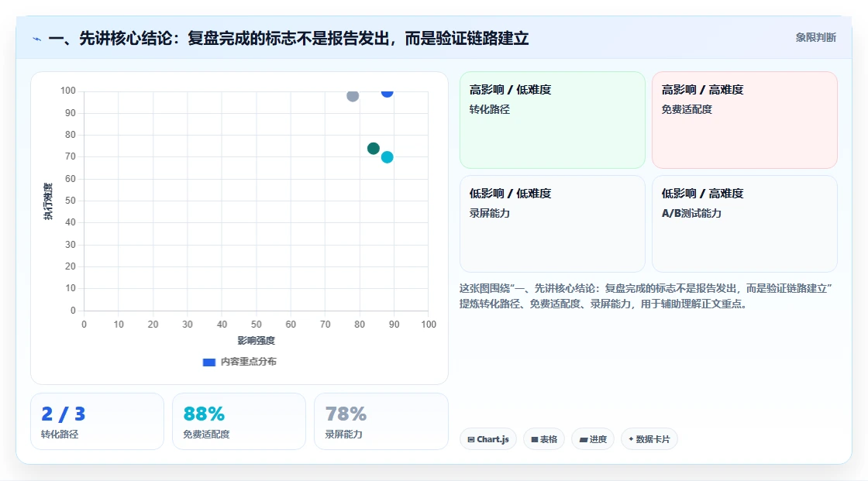The image size is (868, 481).
Task: Click the lightning icon beside the heading
Action: (x=37, y=39)
